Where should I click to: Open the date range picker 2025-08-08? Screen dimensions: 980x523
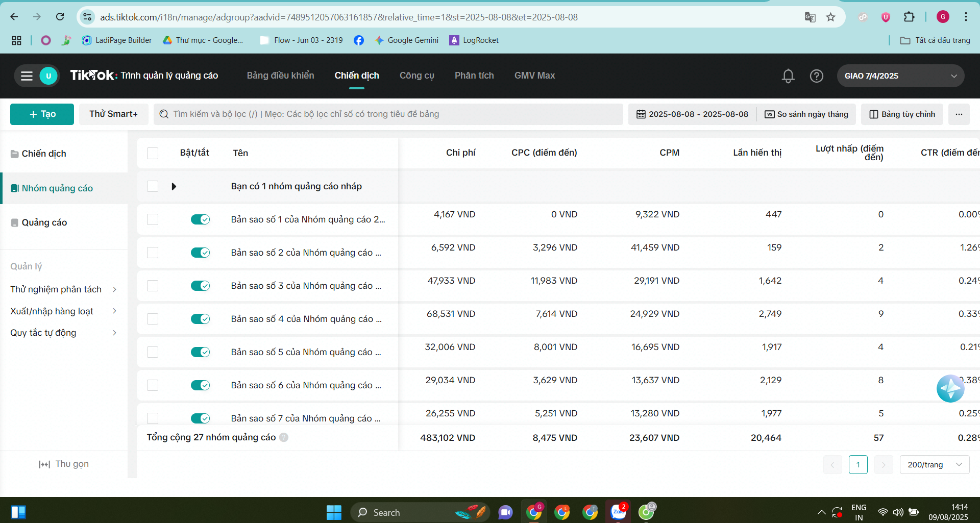pos(692,114)
